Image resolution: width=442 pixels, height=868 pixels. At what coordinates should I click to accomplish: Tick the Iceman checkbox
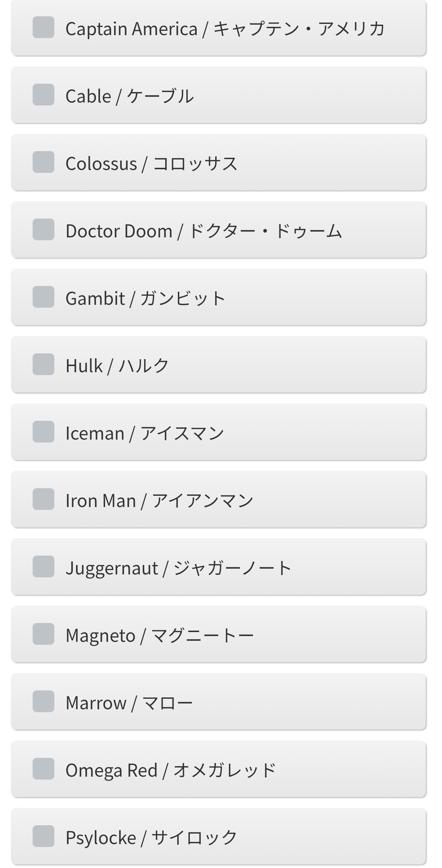click(x=43, y=432)
